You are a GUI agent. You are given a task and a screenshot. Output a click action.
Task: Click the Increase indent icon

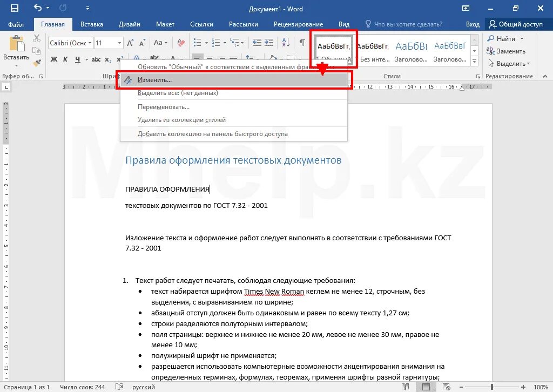click(x=269, y=43)
